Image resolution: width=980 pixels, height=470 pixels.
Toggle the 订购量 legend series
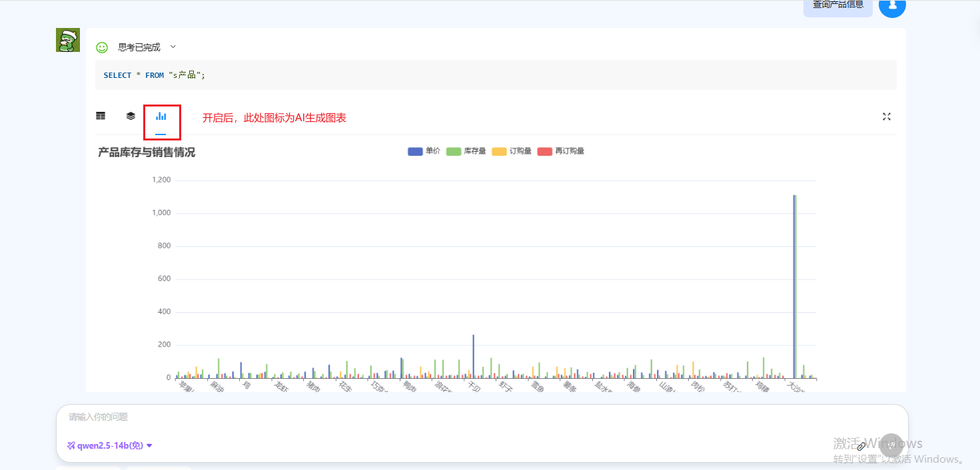coord(512,151)
